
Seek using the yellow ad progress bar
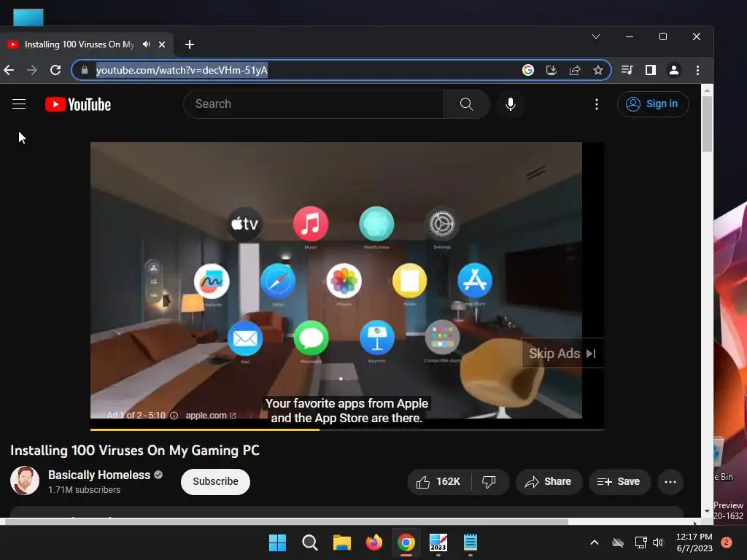(x=347, y=429)
